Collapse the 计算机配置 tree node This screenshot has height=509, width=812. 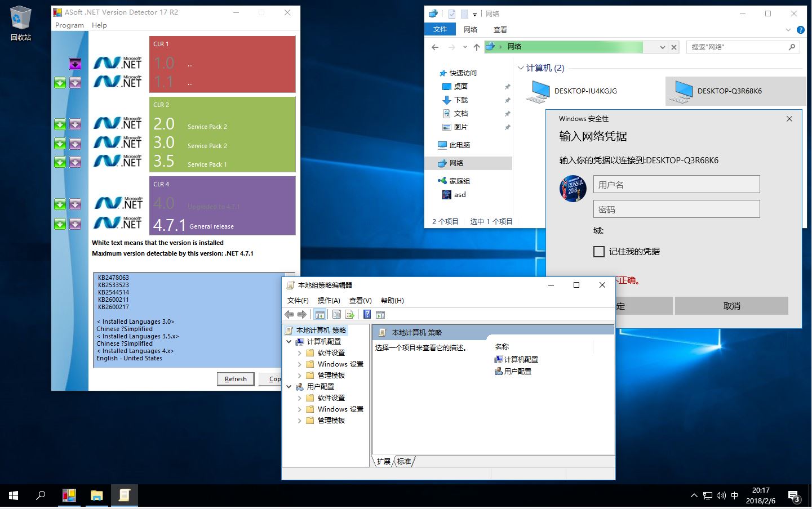tap(289, 341)
